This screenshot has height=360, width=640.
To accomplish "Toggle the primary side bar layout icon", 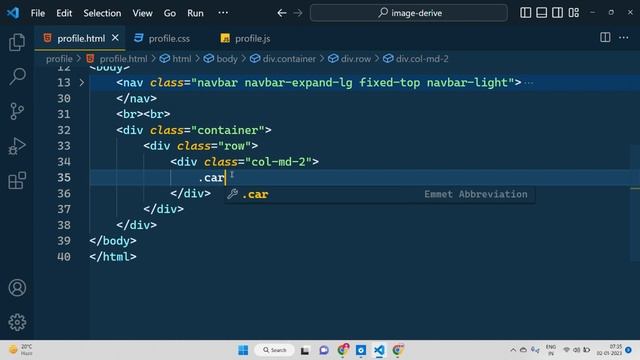I will (526, 13).
